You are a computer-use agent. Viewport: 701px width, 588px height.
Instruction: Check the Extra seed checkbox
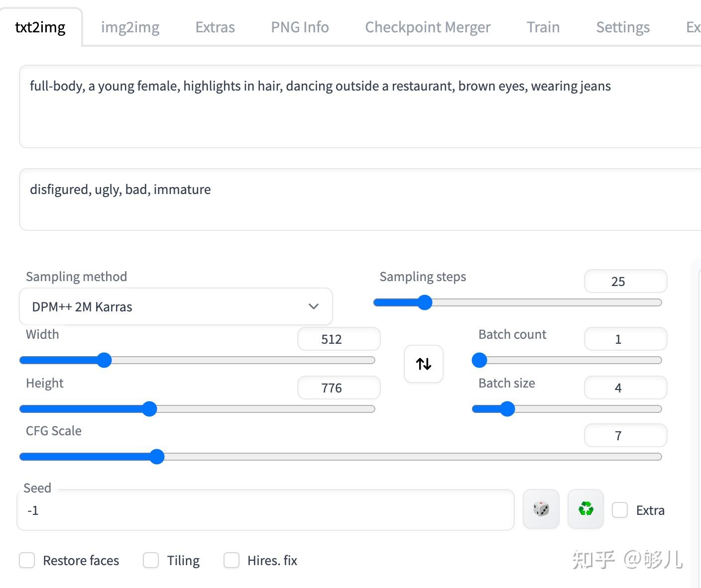(620, 510)
